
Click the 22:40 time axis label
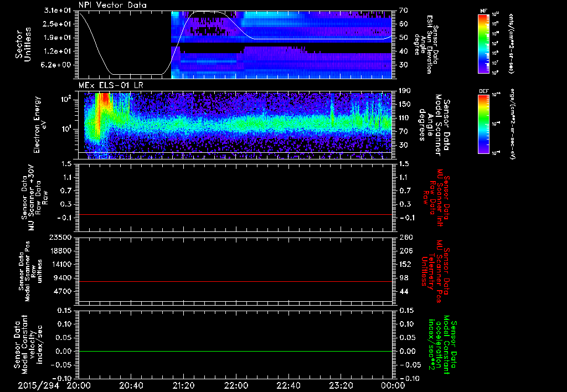pyautogui.click(x=288, y=386)
